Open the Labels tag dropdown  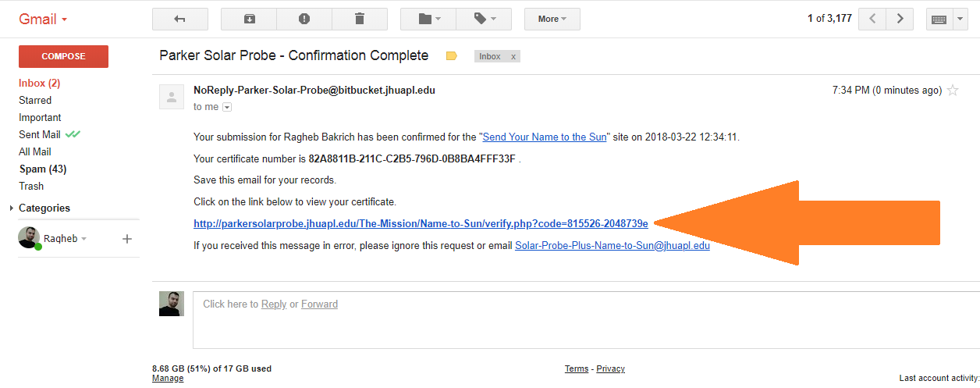pyautogui.click(x=483, y=19)
